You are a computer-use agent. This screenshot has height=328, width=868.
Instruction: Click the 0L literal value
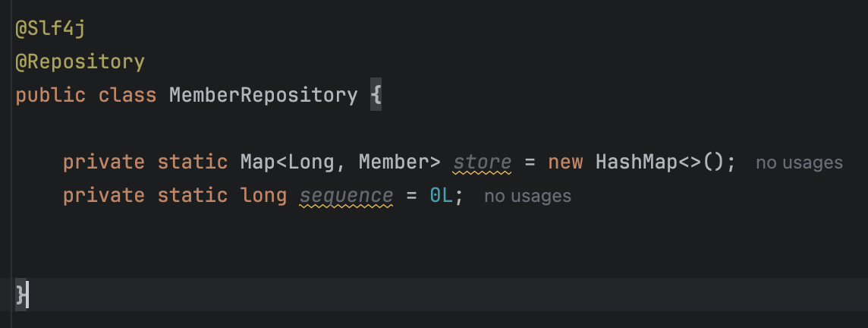tap(441, 195)
